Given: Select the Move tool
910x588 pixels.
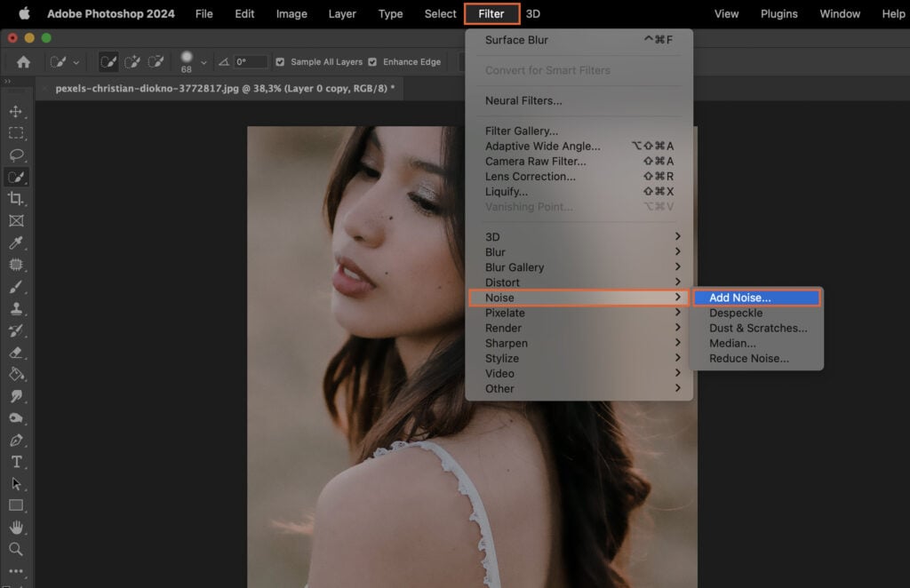Looking at the screenshot, I should pyautogui.click(x=18, y=112).
